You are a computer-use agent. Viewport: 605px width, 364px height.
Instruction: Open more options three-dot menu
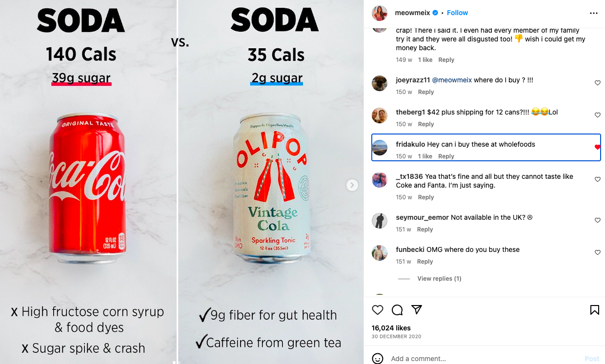pos(594,13)
